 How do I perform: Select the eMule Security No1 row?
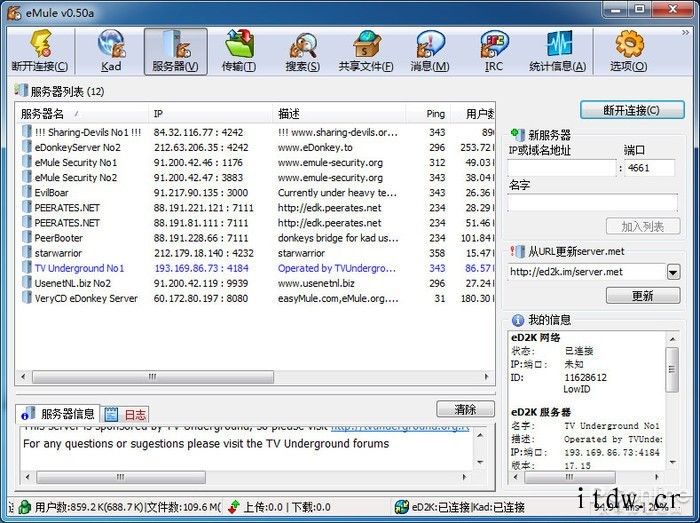[256, 162]
